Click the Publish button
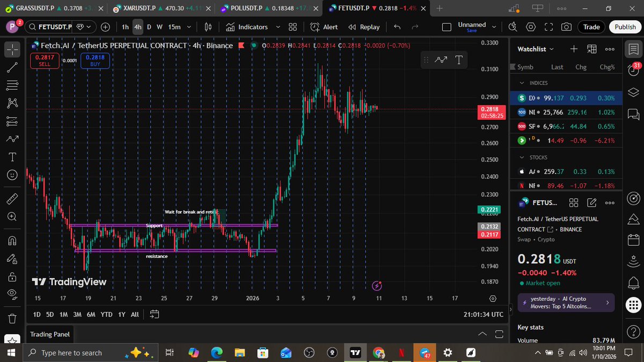The height and width of the screenshot is (362, 644). 625,27
